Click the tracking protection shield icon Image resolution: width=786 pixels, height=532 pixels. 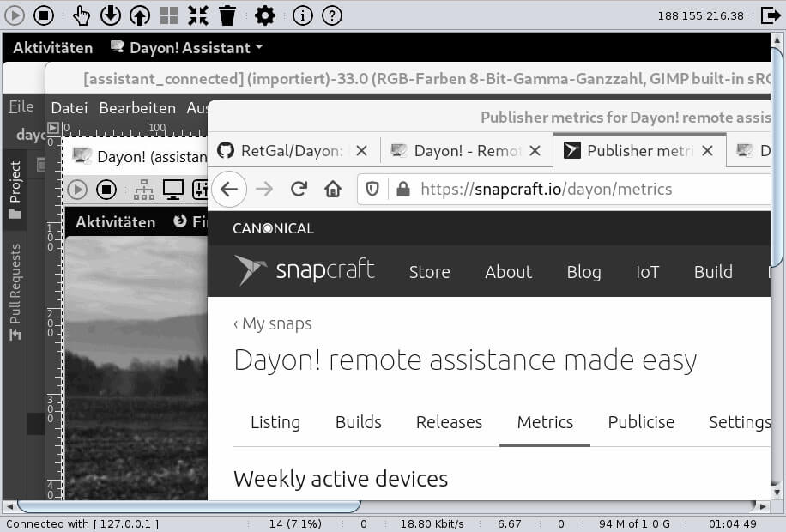(372, 189)
